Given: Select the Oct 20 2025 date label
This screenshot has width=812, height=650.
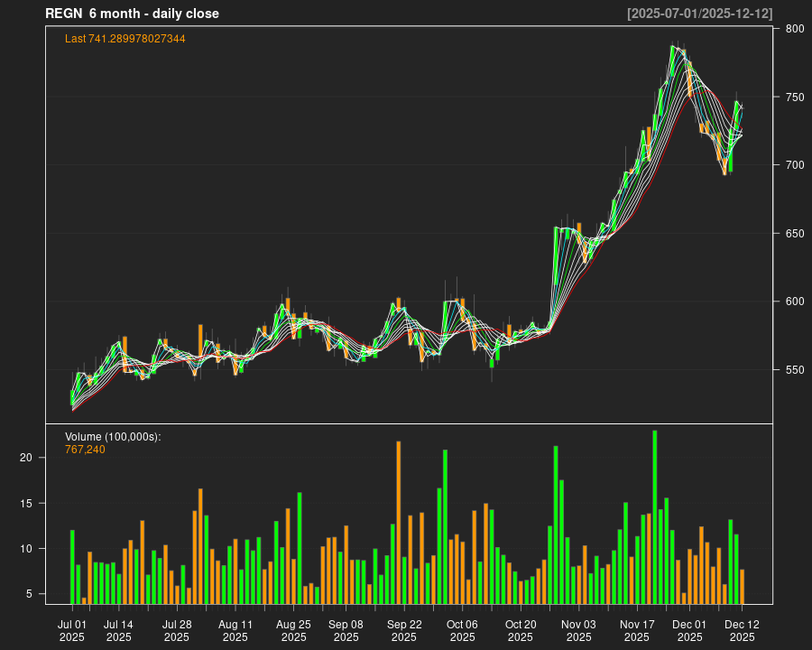Looking at the screenshot, I should pos(521,630).
